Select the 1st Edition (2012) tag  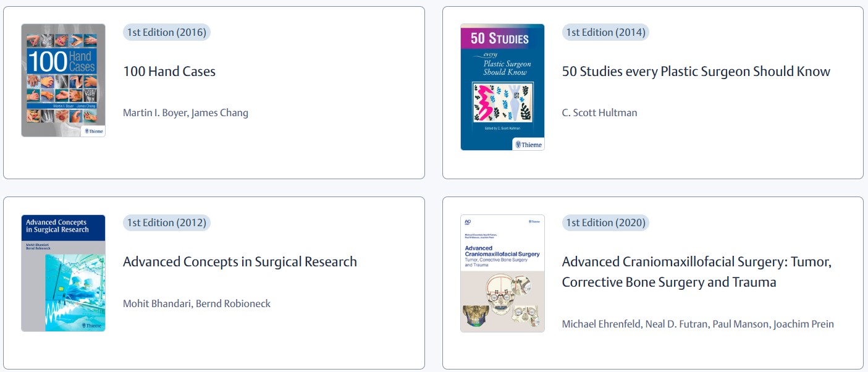(167, 222)
